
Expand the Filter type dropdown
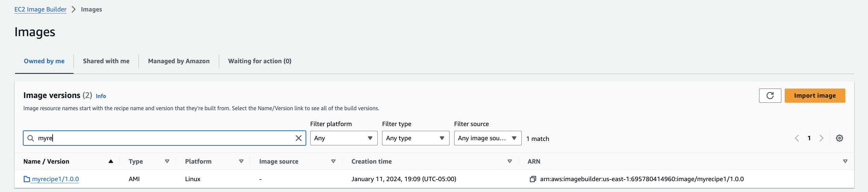click(x=415, y=138)
